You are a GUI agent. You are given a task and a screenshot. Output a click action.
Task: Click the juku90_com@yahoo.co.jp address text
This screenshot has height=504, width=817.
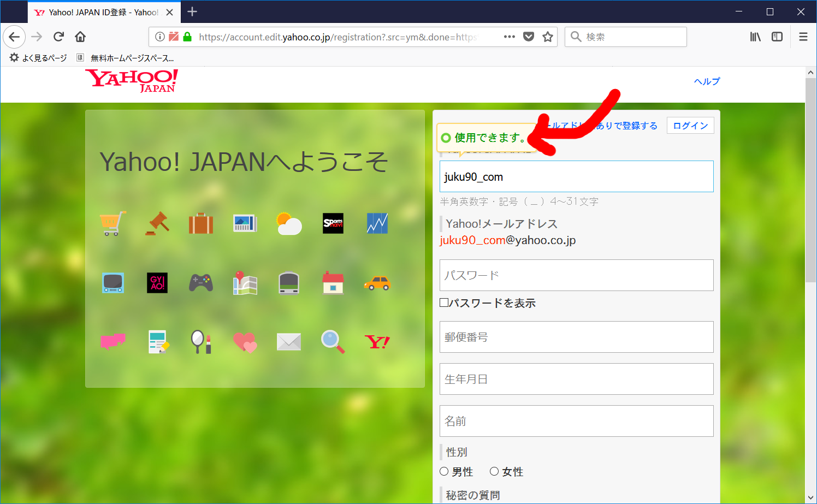pos(508,240)
